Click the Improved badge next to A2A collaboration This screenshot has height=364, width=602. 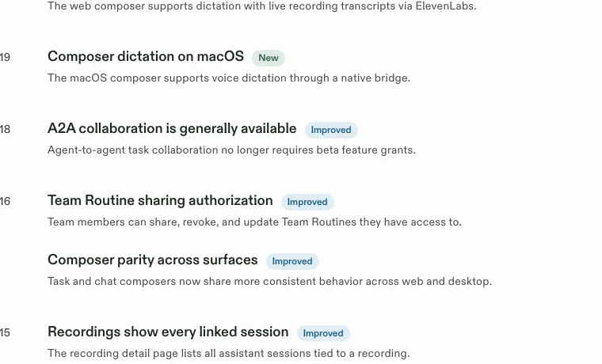(x=331, y=130)
